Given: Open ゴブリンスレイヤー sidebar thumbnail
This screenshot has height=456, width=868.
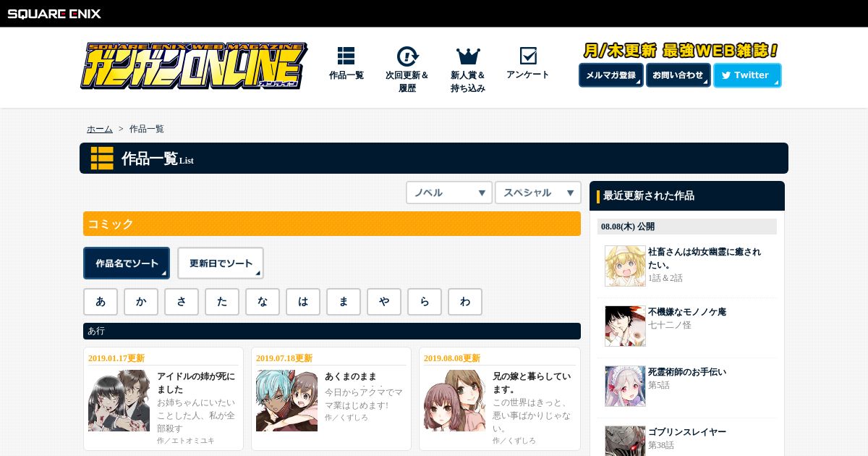Looking at the screenshot, I should pos(625,441).
